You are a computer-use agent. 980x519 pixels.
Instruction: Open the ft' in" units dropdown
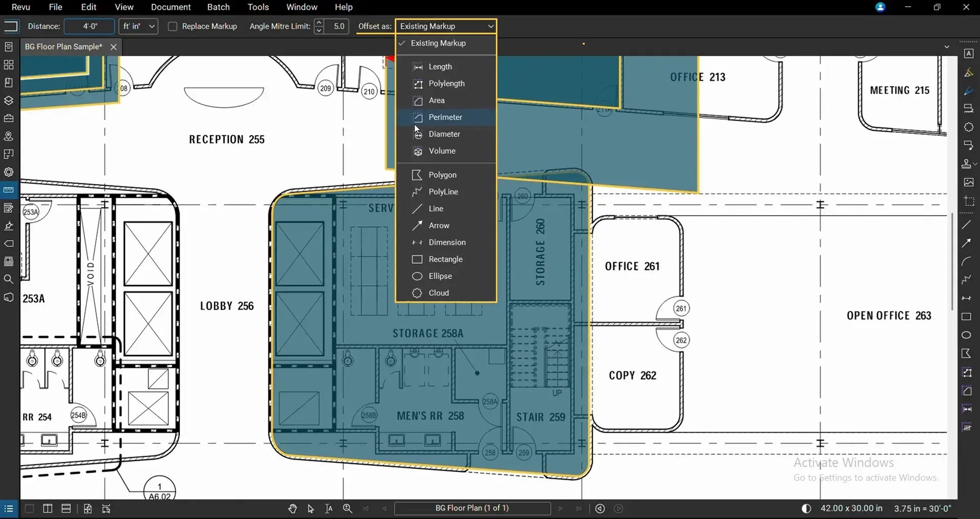coord(138,26)
